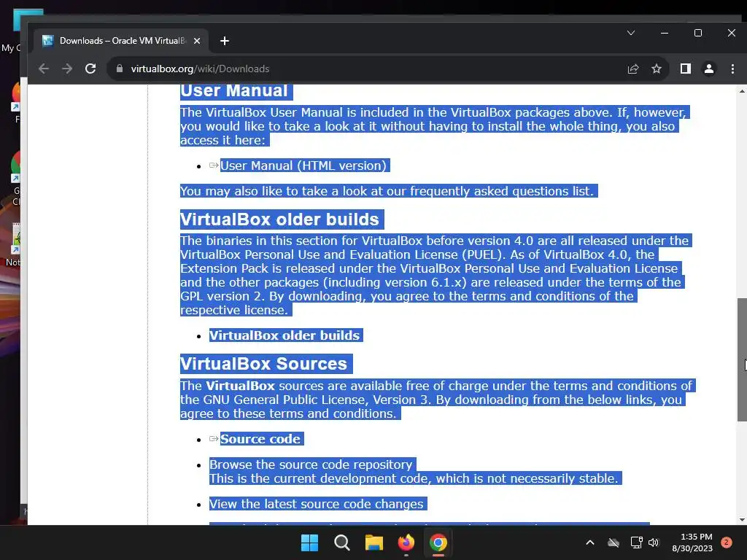Image resolution: width=747 pixels, height=560 pixels.
Task: Click the VirtualBox older builds heading
Action: pyautogui.click(x=279, y=219)
